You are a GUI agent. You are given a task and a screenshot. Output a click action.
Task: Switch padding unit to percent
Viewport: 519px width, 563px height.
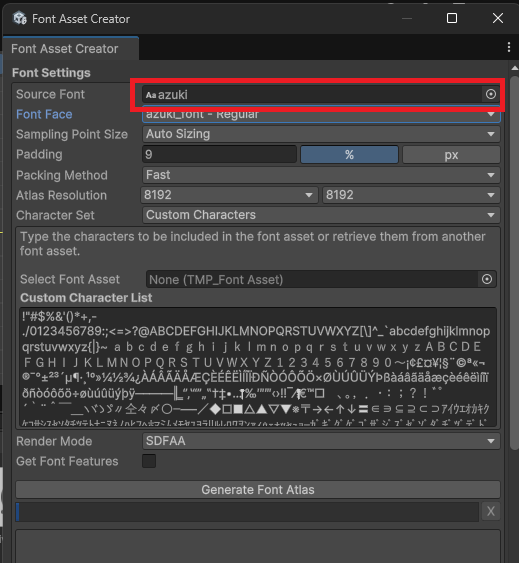pos(349,155)
